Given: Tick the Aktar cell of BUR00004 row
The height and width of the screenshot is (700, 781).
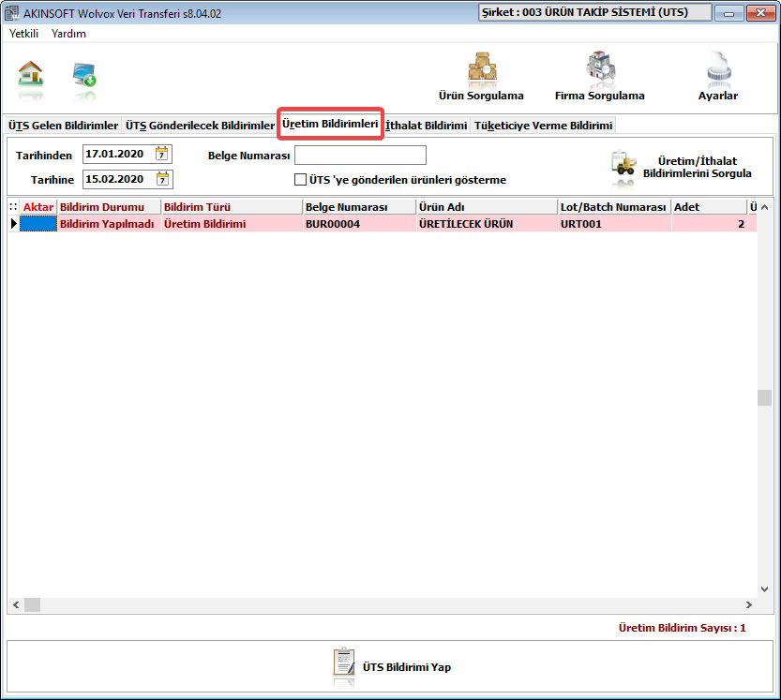Looking at the screenshot, I should coord(38,224).
